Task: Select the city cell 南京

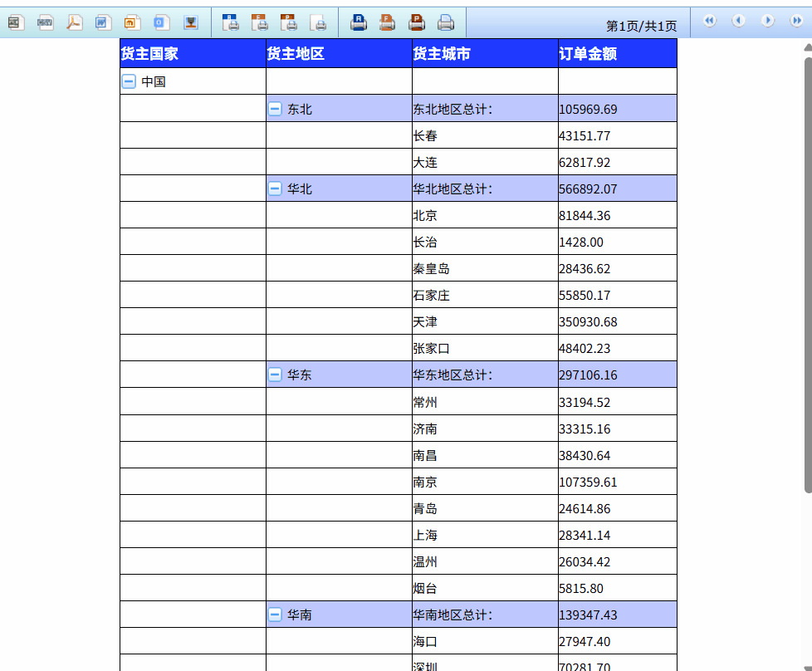Action: click(485, 482)
